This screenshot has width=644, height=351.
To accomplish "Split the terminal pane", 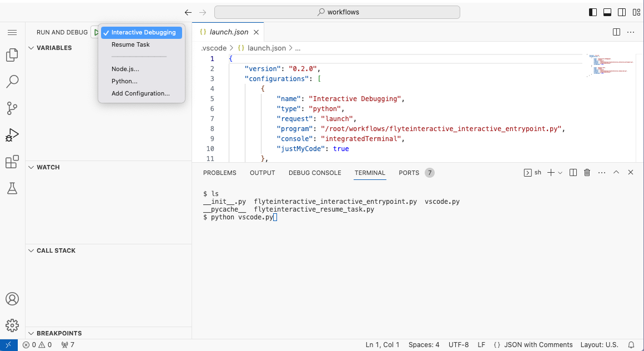I will pyautogui.click(x=573, y=172).
